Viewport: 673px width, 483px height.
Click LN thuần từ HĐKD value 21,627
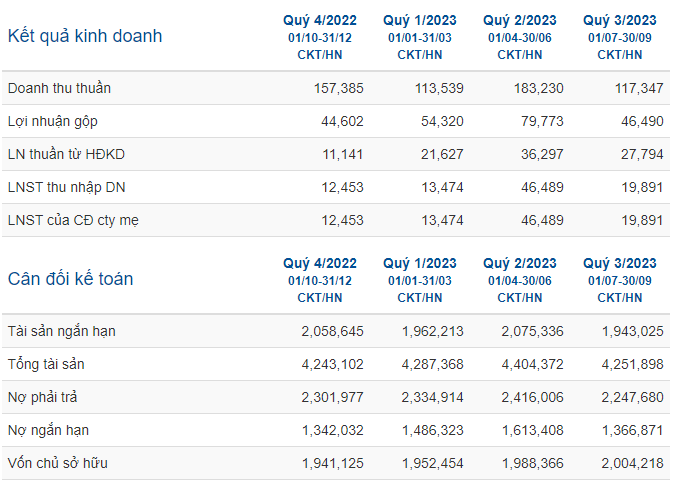click(442, 155)
